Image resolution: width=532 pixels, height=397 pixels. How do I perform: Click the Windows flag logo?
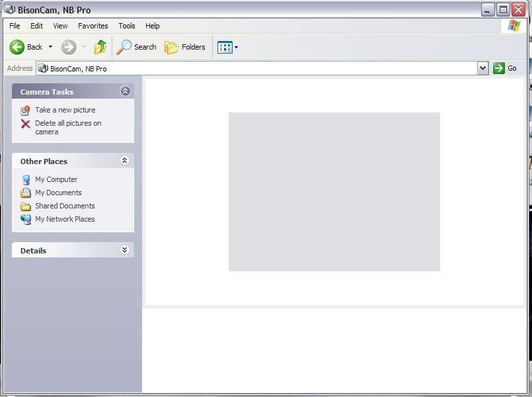pyautogui.click(x=514, y=25)
